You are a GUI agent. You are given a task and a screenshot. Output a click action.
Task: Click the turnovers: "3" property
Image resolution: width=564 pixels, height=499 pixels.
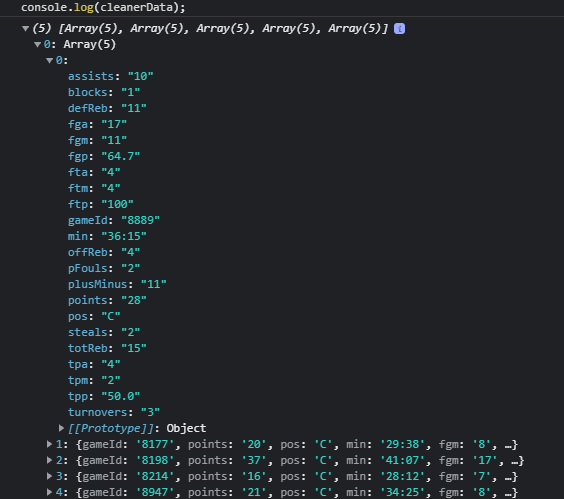(x=114, y=412)
